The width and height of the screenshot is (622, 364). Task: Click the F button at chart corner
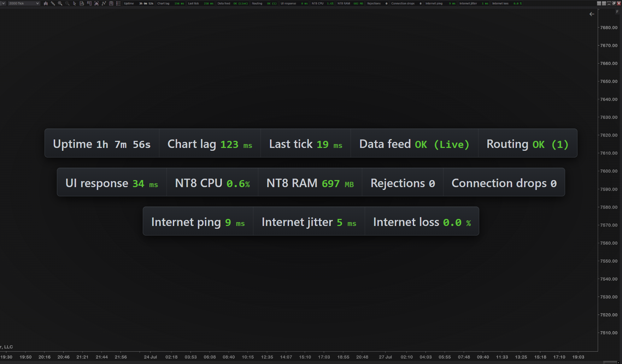tap(617, 12)
